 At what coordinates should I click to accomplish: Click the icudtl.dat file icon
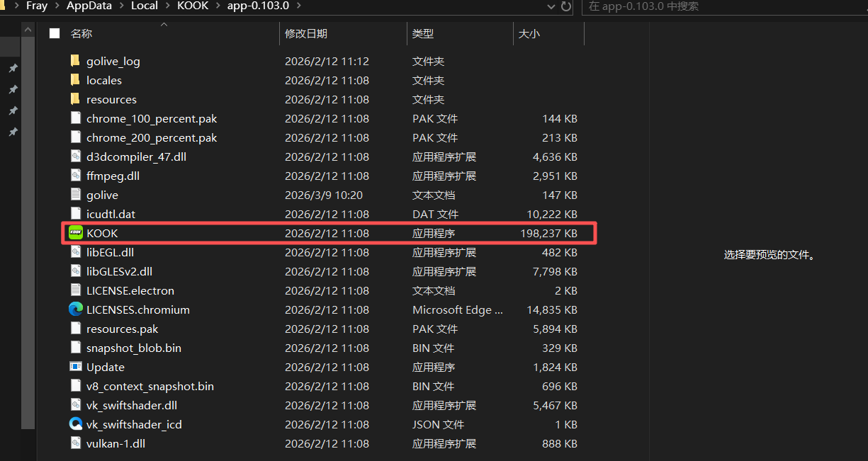pos(76,214)
